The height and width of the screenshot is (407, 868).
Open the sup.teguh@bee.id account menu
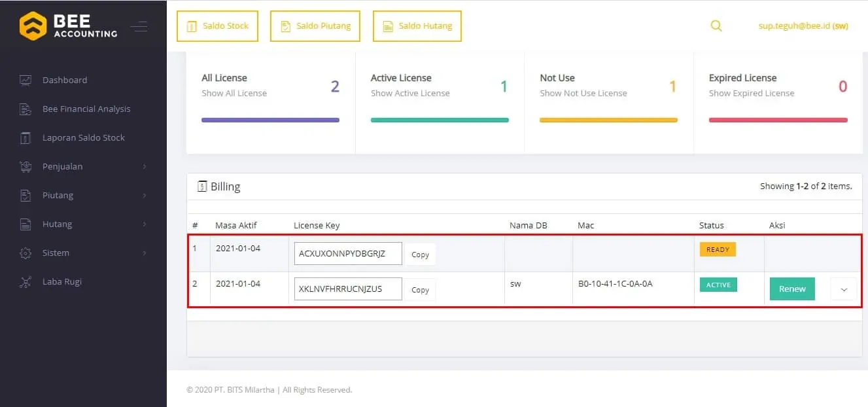point(803,26)
